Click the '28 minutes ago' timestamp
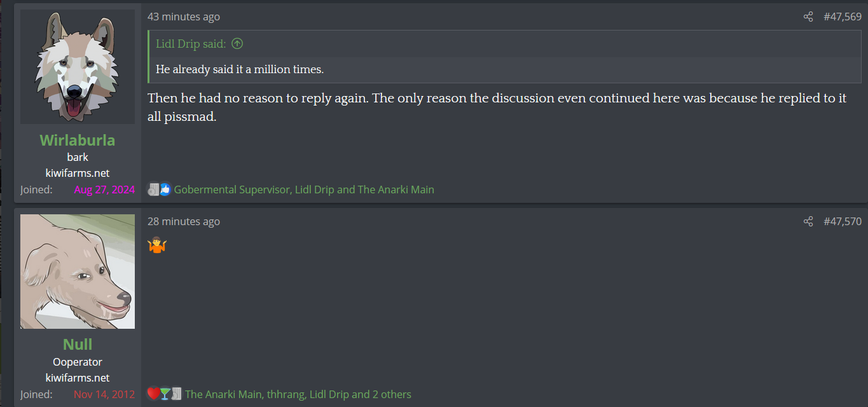This screenshot has width=868, height=407. pos(184,221)
